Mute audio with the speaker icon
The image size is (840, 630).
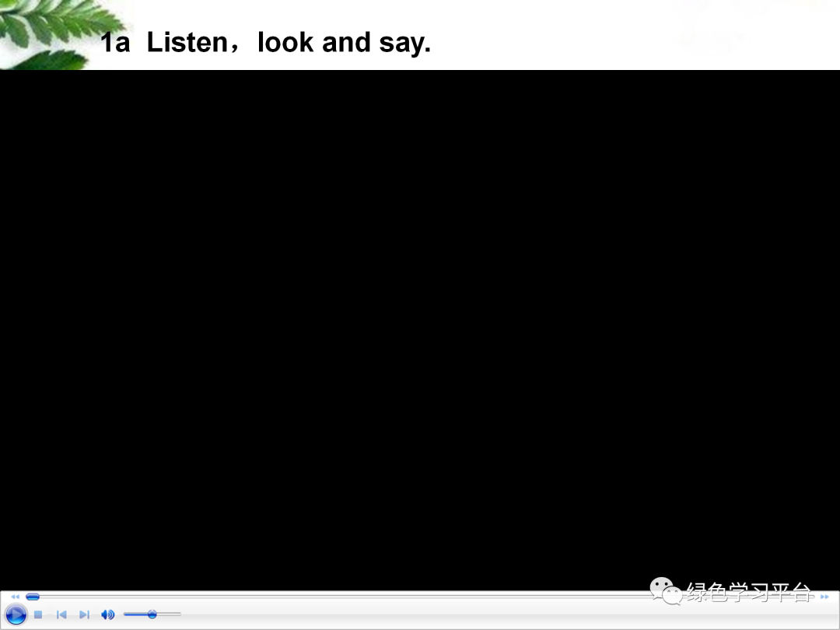point(107,614)
